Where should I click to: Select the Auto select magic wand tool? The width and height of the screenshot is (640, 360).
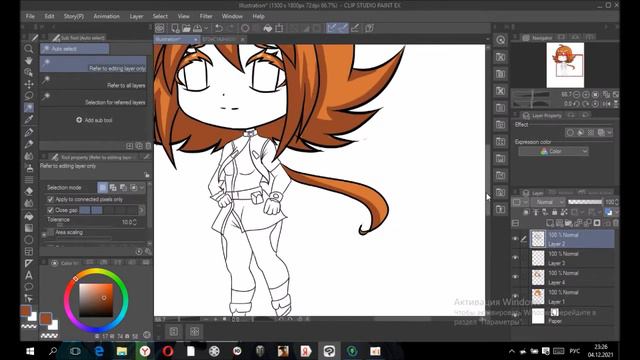point(29,108)
